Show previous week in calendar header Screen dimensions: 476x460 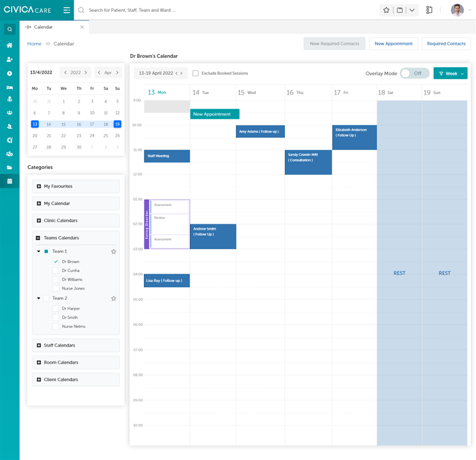point(177,73)
